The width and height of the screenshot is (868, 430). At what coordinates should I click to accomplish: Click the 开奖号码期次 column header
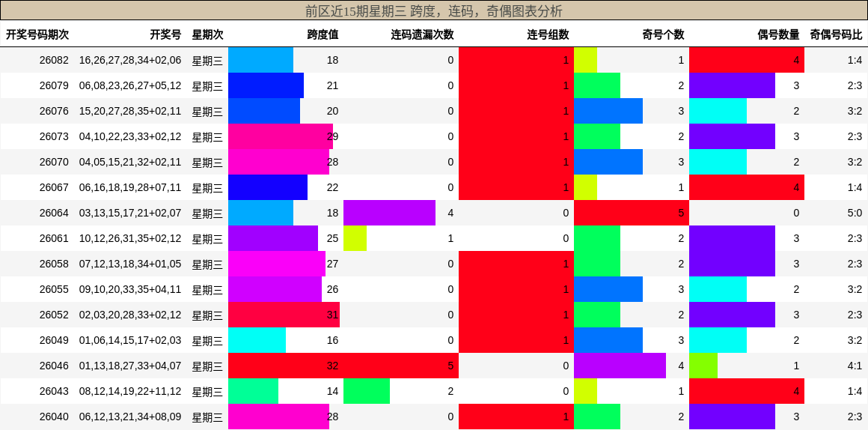[37, 34]
